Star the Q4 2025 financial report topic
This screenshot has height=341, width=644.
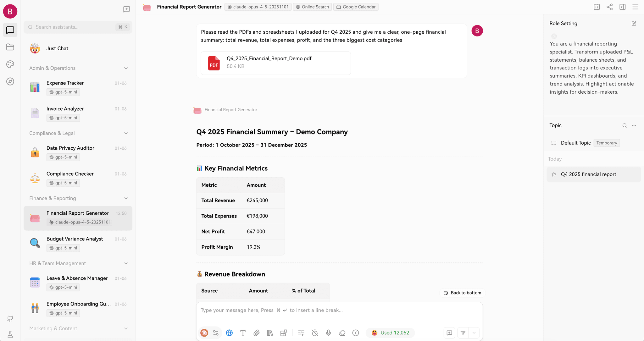tap(554, 174)
